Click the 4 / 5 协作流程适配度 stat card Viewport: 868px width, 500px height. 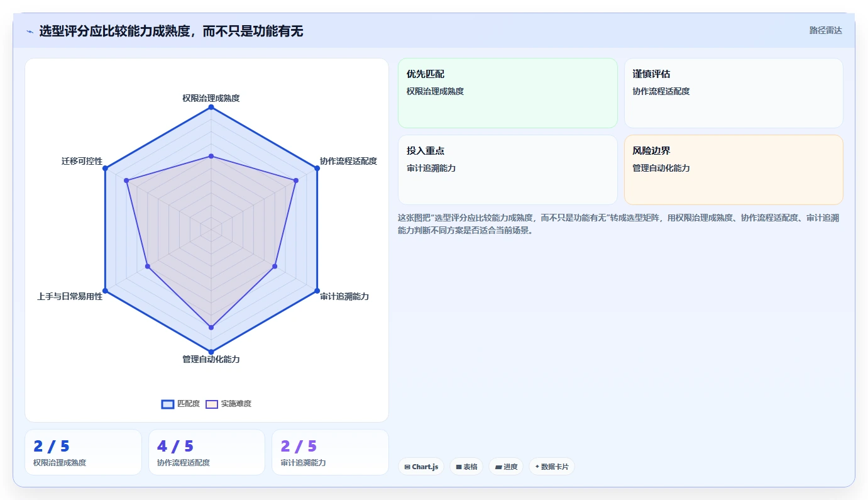207,452
